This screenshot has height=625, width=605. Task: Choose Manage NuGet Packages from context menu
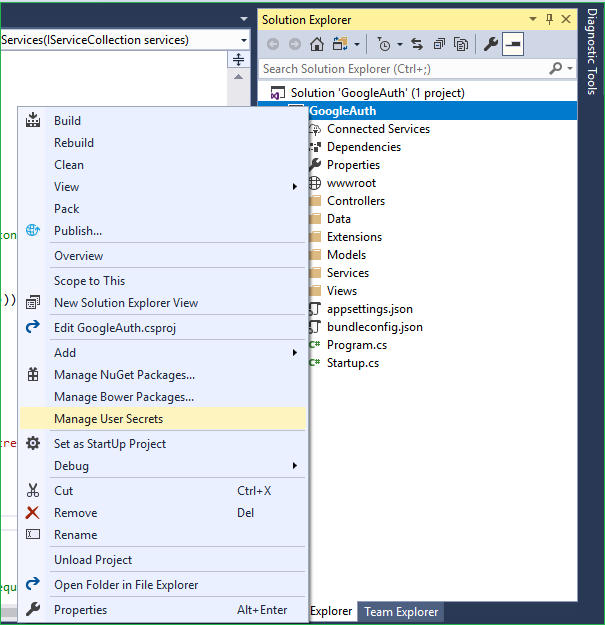pos(124,375)
